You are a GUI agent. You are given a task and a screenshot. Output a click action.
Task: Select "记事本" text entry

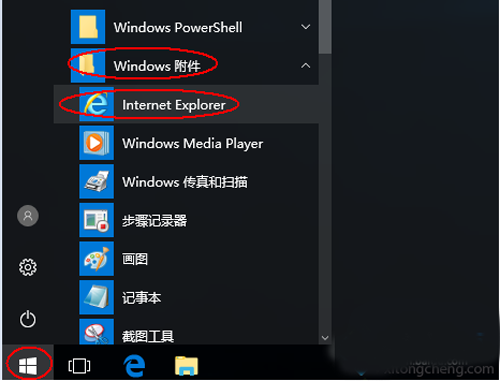pos(142,298)
